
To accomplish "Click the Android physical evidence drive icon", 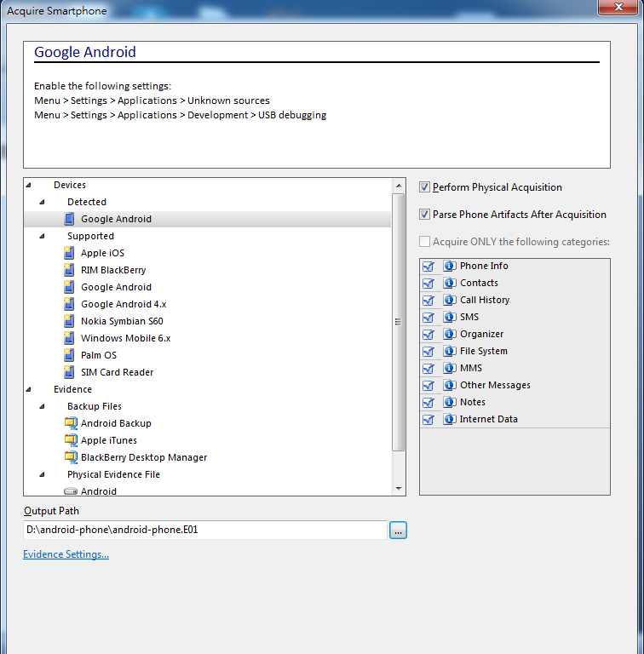I will pyautogui.click(x=71, y=491).
